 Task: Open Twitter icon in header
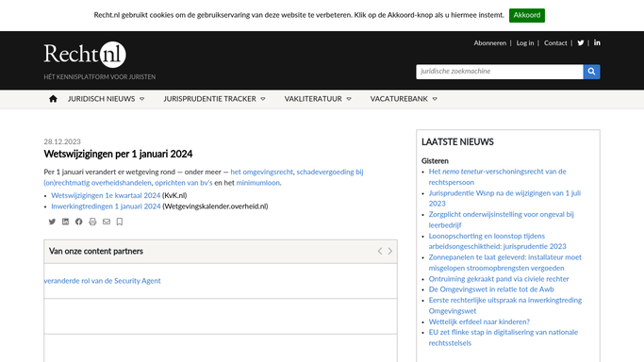coord(581,42)
